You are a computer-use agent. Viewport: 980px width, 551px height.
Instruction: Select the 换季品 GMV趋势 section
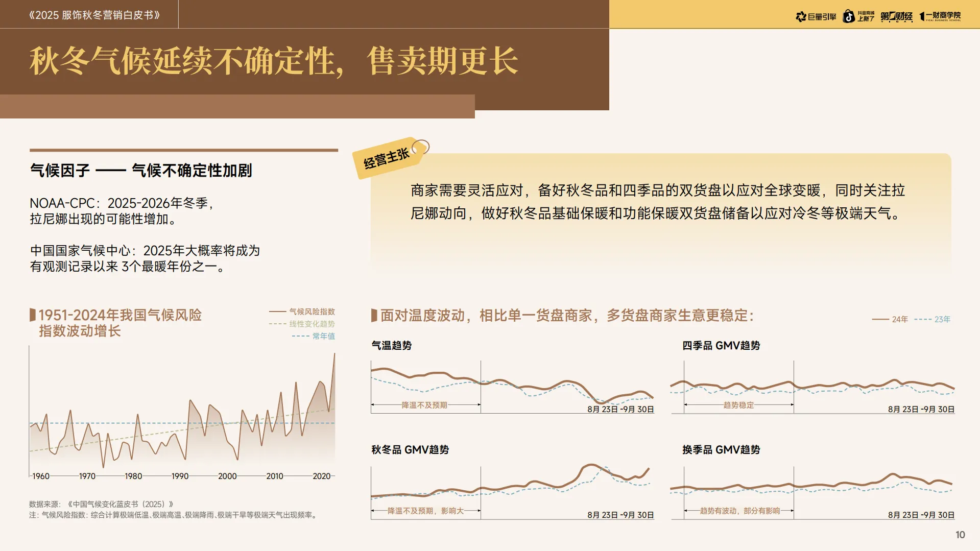point(722,450)
